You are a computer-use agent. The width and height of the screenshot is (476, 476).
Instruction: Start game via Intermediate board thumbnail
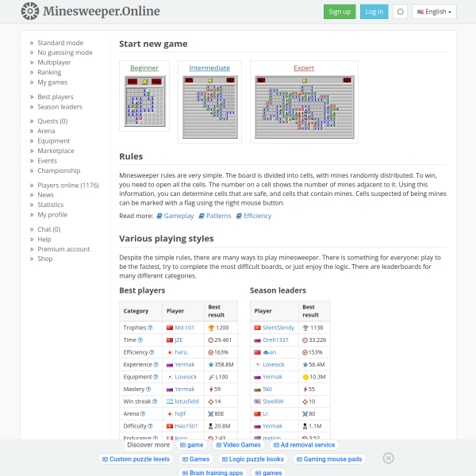pos(209,107)
